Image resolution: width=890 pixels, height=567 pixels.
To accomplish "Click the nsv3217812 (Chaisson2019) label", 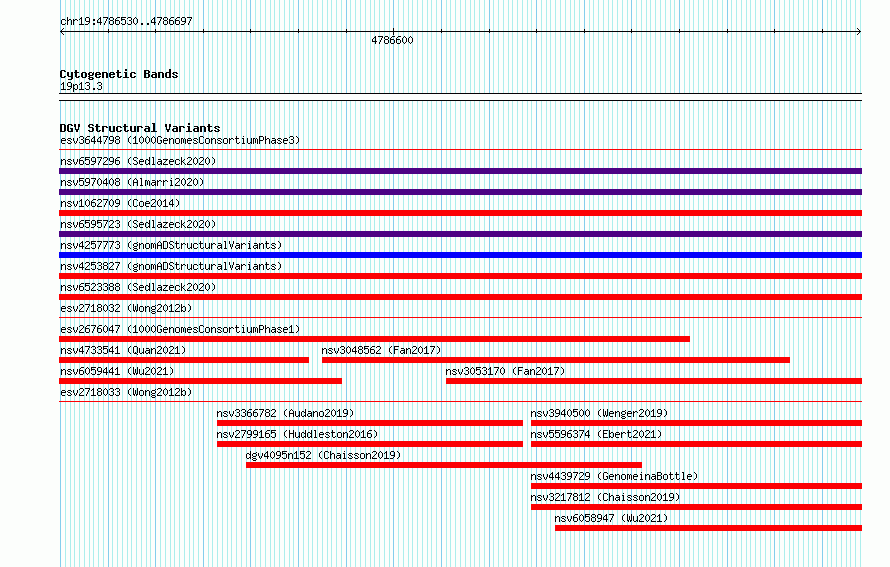I will click(605, 497).
